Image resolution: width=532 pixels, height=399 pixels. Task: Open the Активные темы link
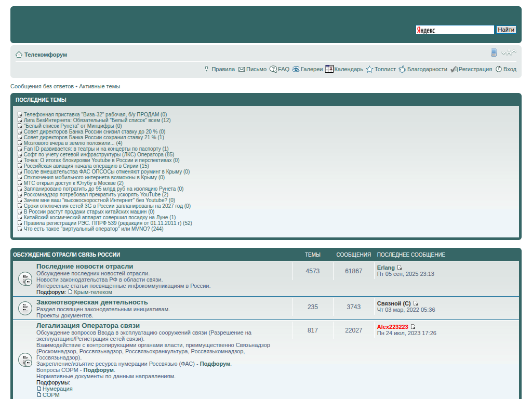pyautogui.click(x=99, y=86)
